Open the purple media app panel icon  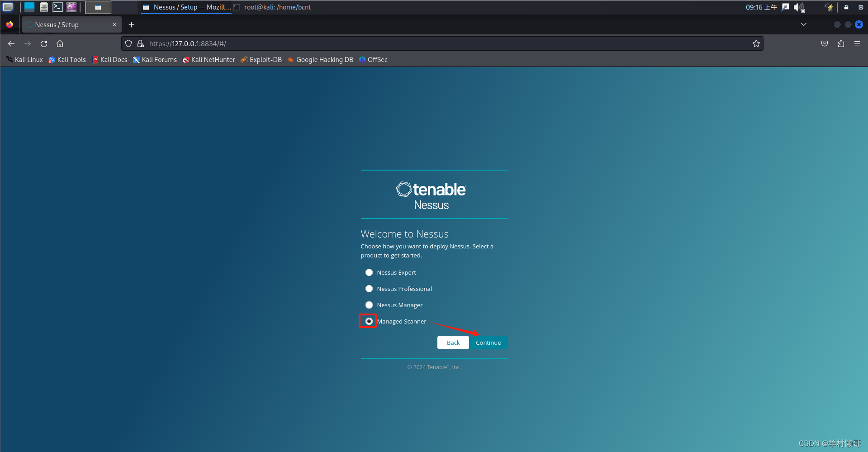(71, 7)
